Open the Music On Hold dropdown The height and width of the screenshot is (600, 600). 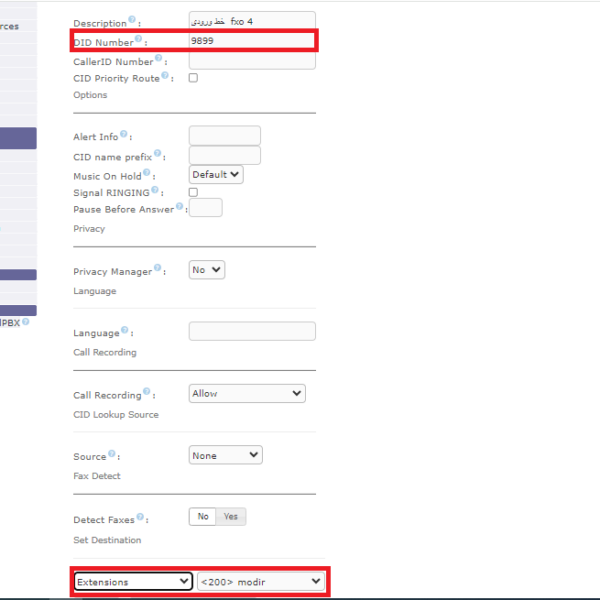(216, 174)
